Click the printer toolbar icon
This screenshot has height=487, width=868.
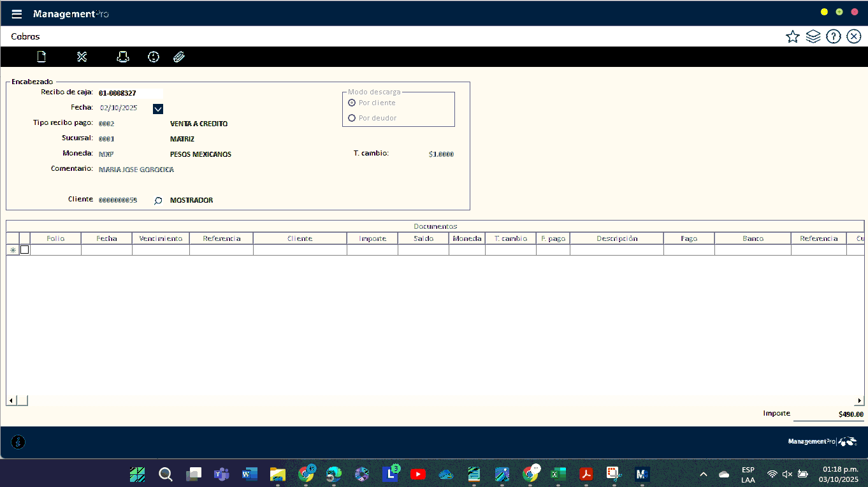tap(123, 57)
